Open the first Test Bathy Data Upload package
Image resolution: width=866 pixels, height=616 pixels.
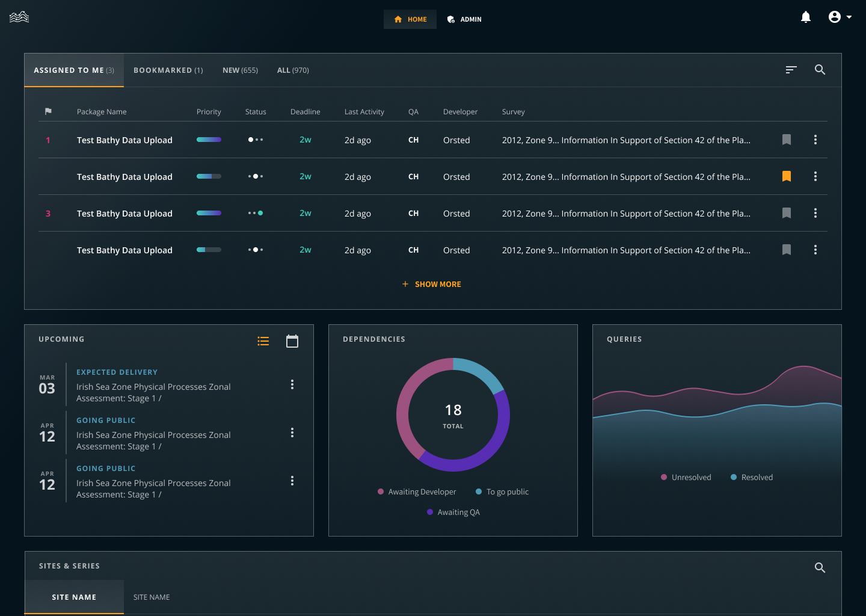click(x=124, y=140)
